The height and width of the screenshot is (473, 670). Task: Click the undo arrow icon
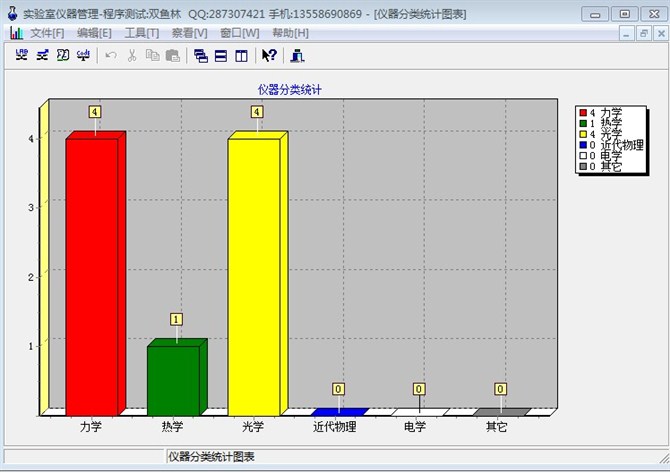click(111, 56)
